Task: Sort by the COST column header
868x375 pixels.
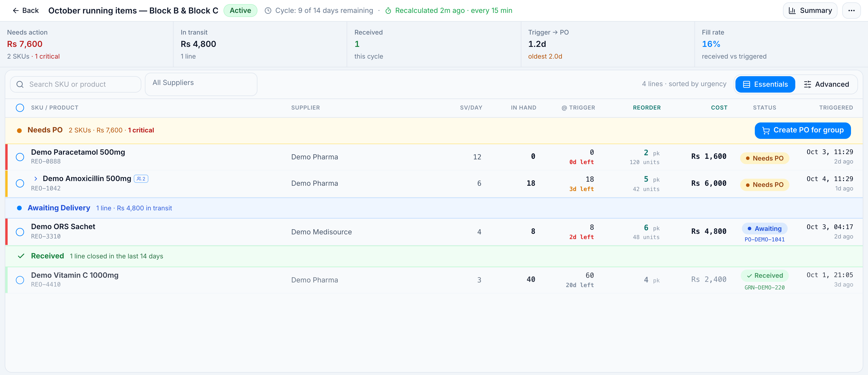Action: pyautogui.click(x=719, y=108)
